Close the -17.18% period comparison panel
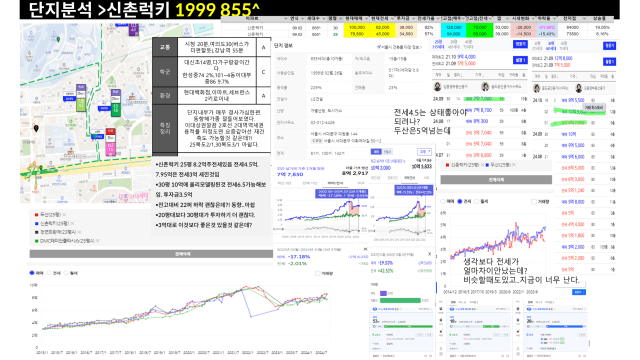The image size is (640, 360). [x=365, y=249]
